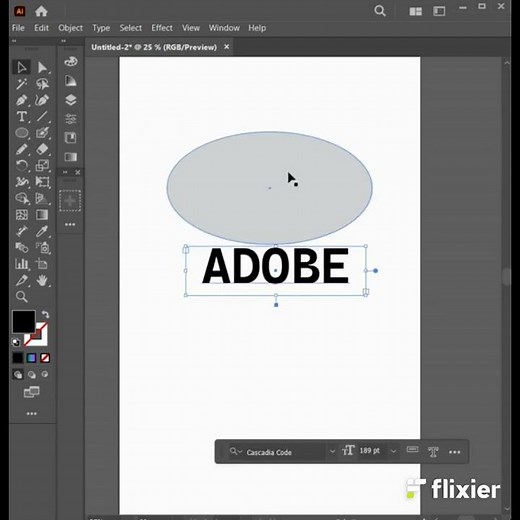
Task: Select the Artboard tool
Action: [42, 264]
